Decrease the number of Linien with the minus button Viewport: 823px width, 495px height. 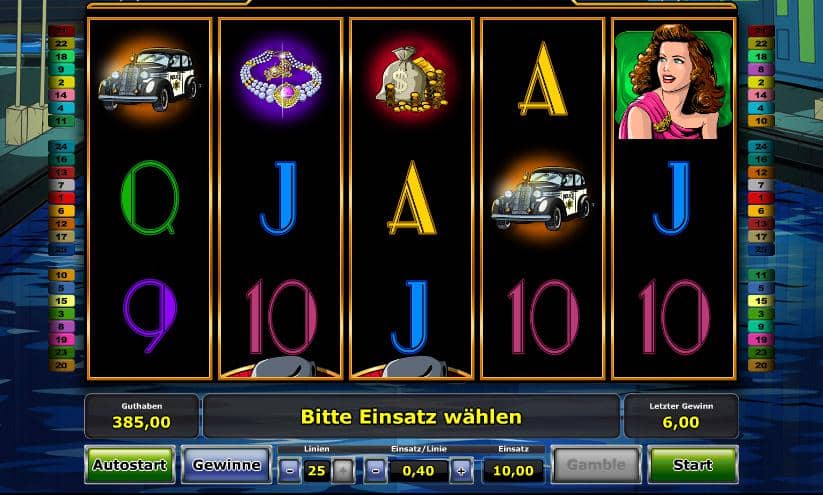290,470
